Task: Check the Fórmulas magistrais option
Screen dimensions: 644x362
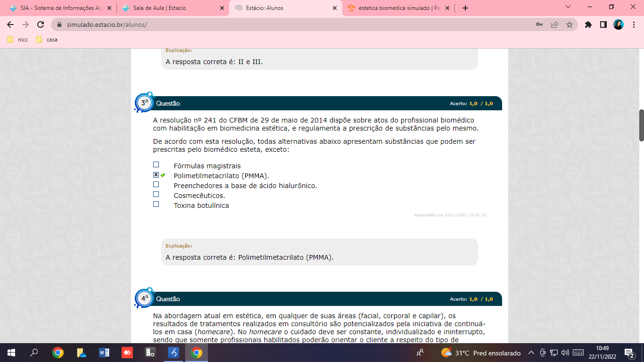Action: click(x=156, y=165)
